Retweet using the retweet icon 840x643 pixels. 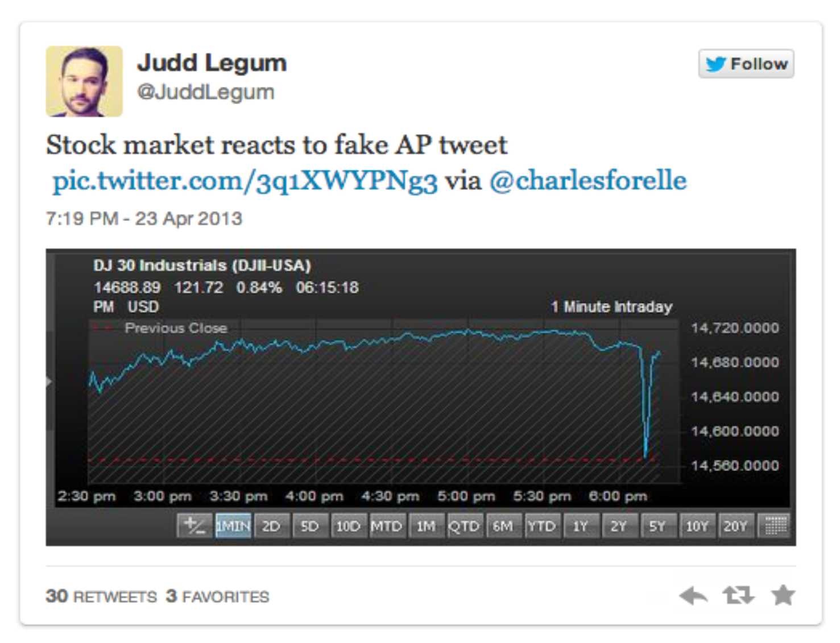point(738,595)
